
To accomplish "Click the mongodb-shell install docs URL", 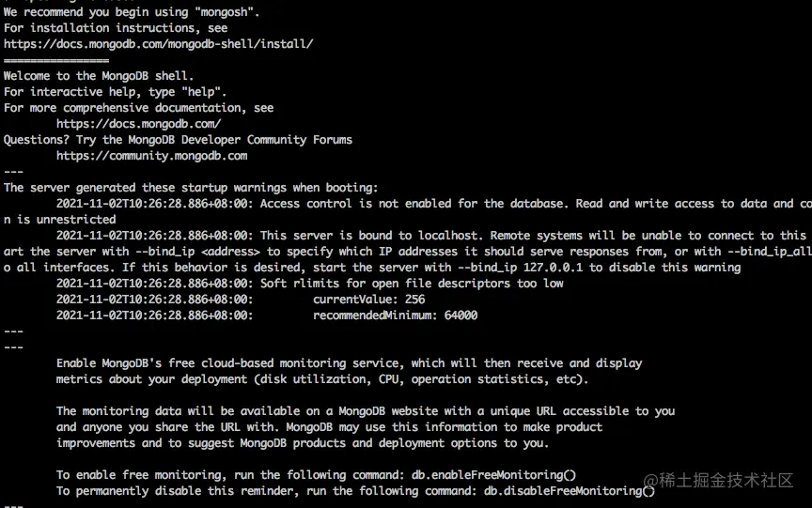I will click(x=159, y=44).
